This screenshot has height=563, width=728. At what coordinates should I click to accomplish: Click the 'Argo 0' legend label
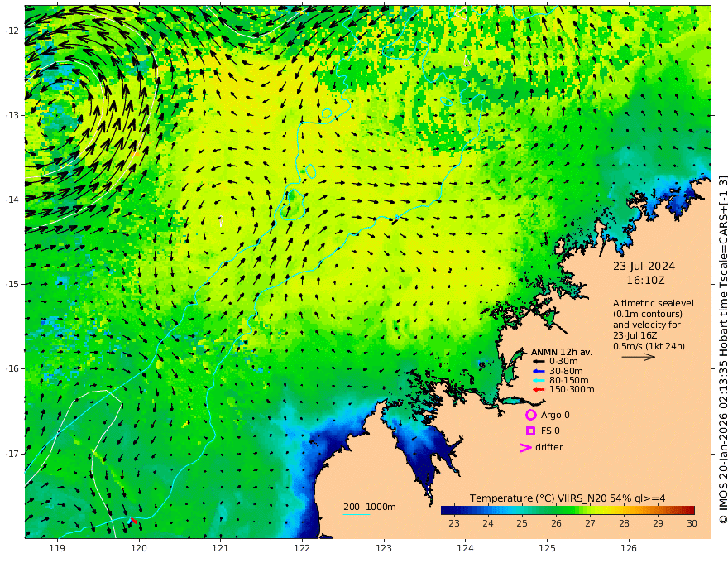pyautogui.click(x=555, y=416)
